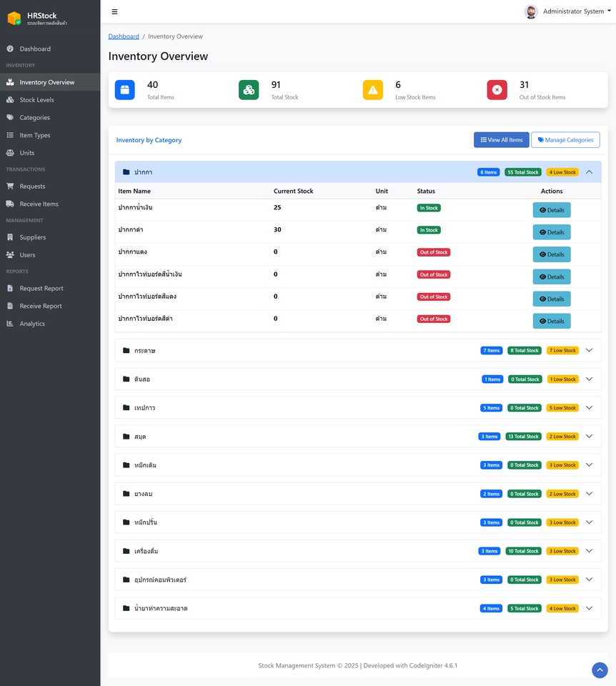Open Stock Levels in the sidebar
The height and width of the screenshot is (686, 616).
tap(36, 100)
